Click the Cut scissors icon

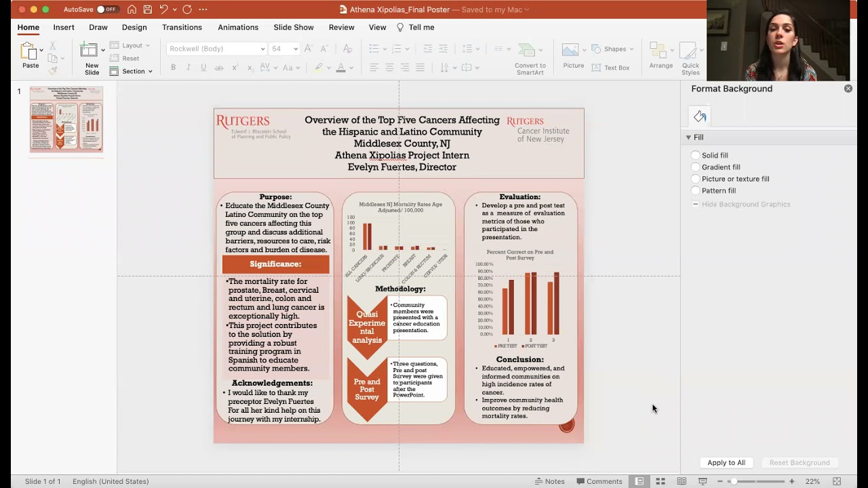52,46
